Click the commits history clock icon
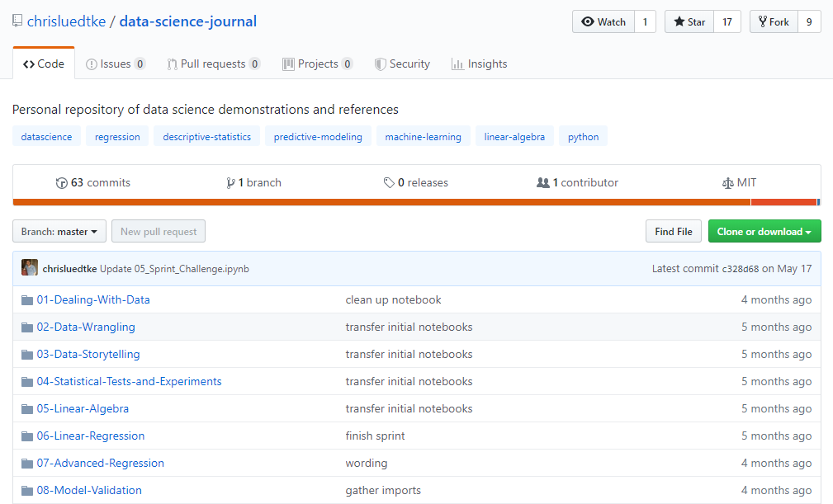 point(61,183)
